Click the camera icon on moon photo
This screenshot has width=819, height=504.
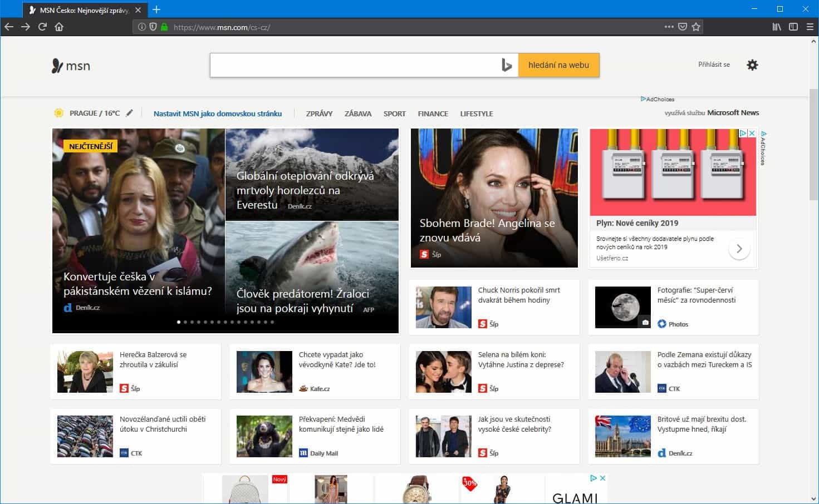pos(645,322)
